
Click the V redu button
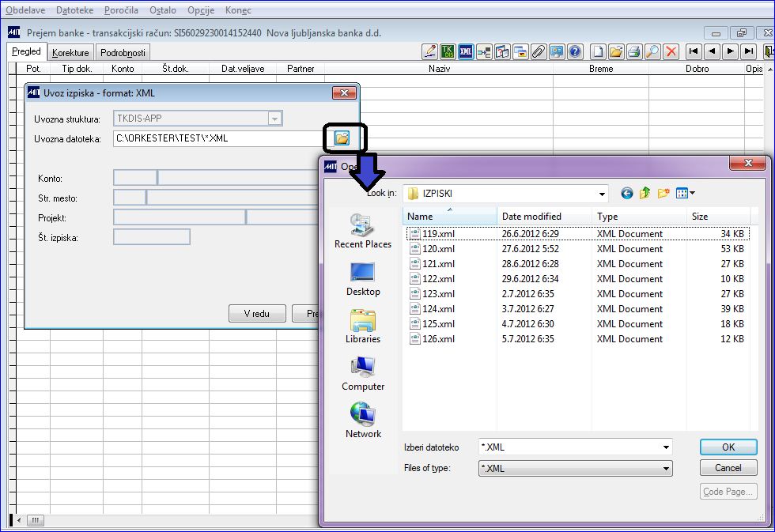pos(257,314)
